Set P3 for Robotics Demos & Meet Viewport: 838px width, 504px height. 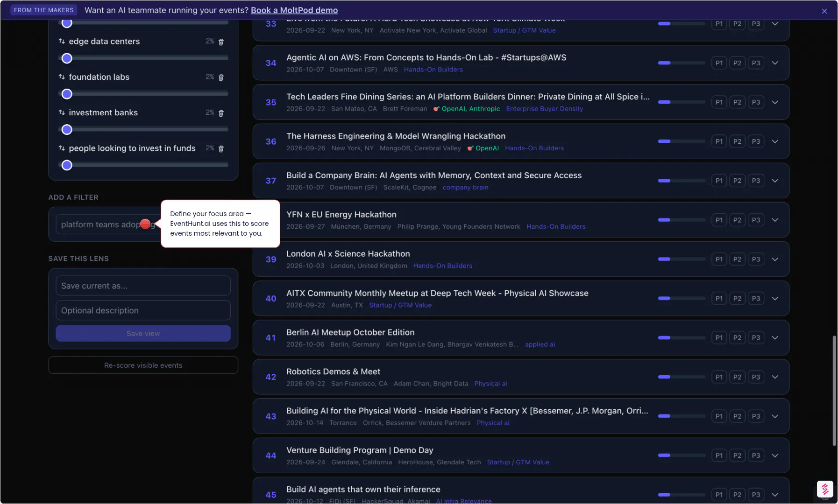(756, 377)
